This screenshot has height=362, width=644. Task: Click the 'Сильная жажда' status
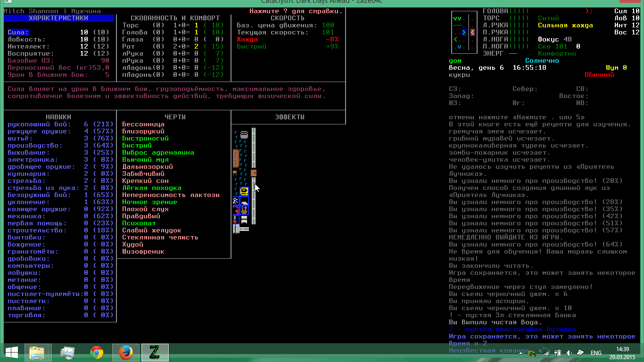point(566,25)
